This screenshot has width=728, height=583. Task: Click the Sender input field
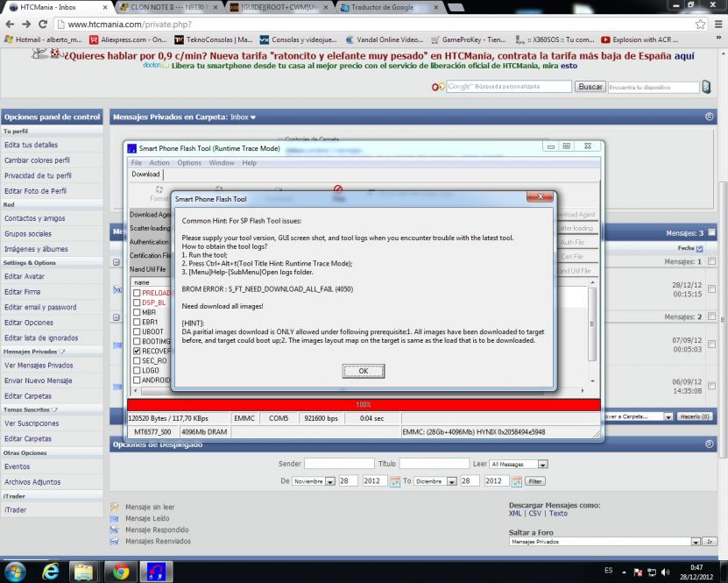pos(339,464)
